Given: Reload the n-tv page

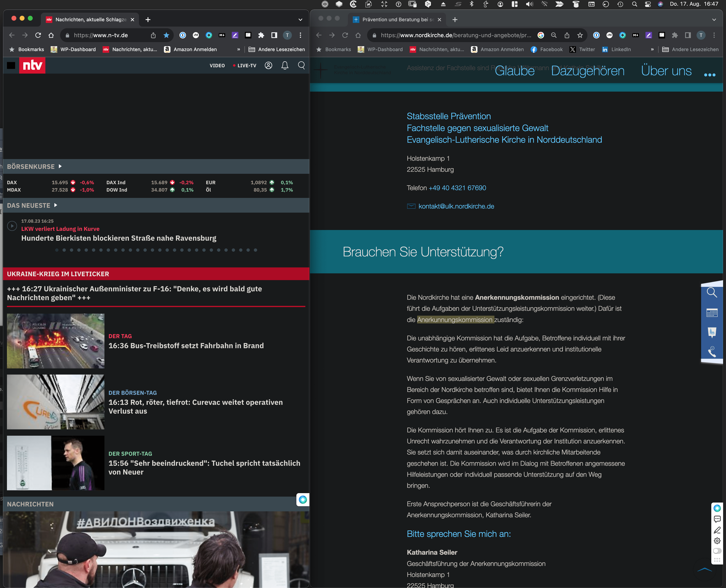Looking at the screenshot, I should click(38, 35).
